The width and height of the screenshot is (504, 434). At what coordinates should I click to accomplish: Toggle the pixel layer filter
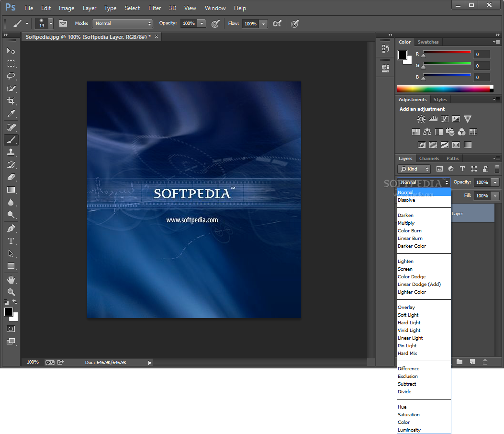(x=439, y=169)
